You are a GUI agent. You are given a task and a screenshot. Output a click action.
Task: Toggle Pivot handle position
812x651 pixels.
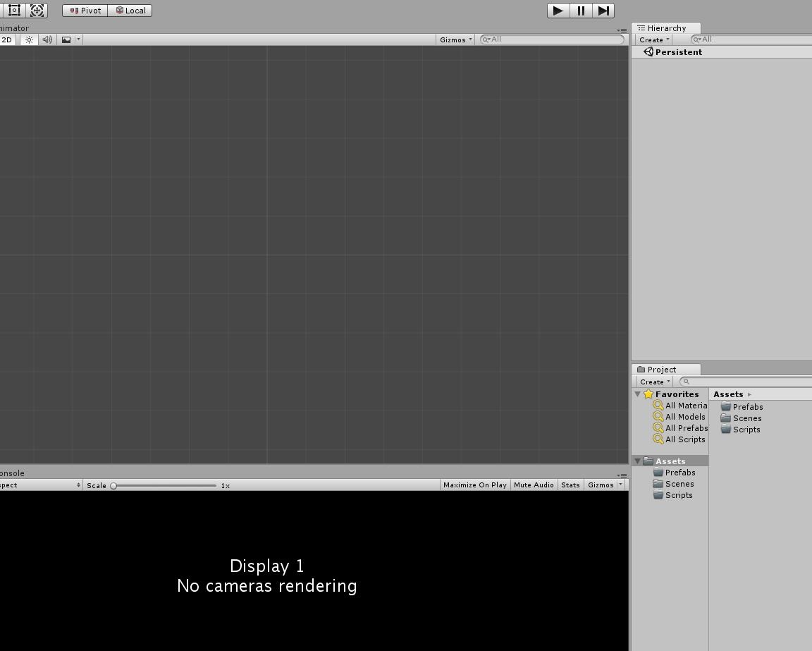85,11
